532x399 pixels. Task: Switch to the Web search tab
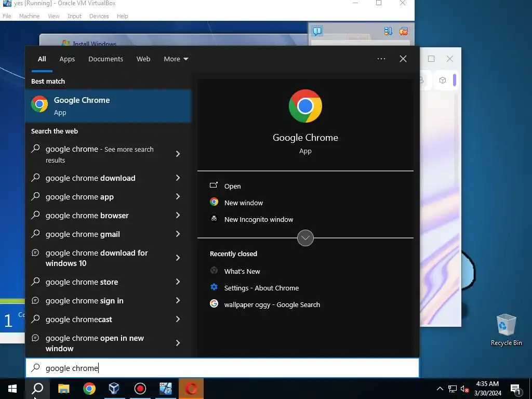[x=143, y=59]
